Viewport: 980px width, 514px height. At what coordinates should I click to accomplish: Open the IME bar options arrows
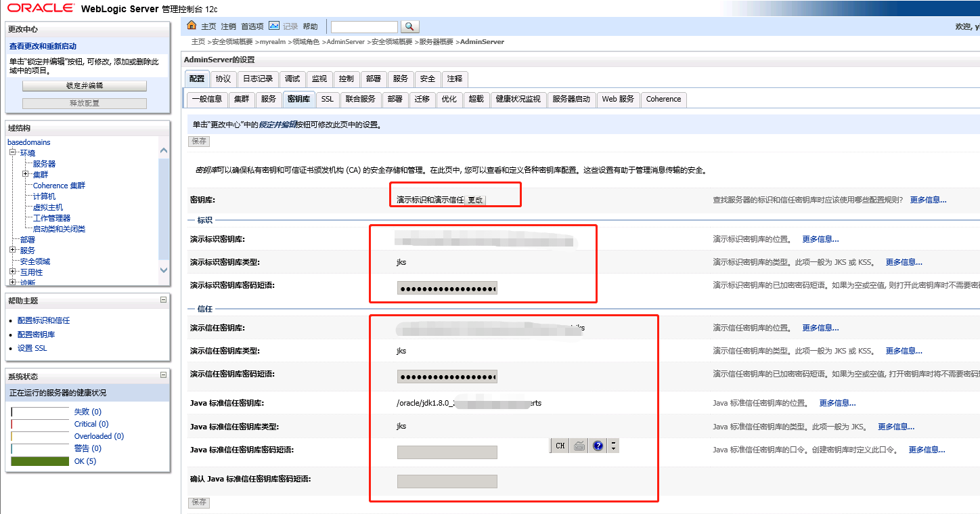click(613, 446)
